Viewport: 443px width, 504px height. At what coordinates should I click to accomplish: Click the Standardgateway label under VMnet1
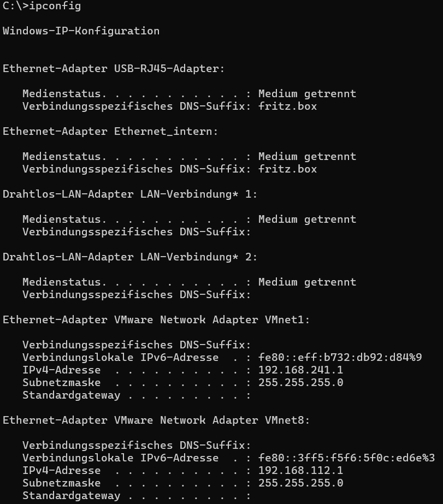pos(72,395)
